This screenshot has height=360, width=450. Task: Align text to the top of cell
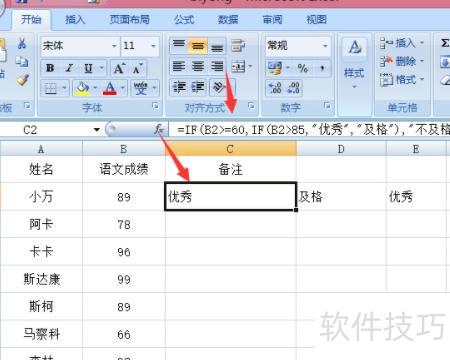pyautogui.click(x=179, y=45)
